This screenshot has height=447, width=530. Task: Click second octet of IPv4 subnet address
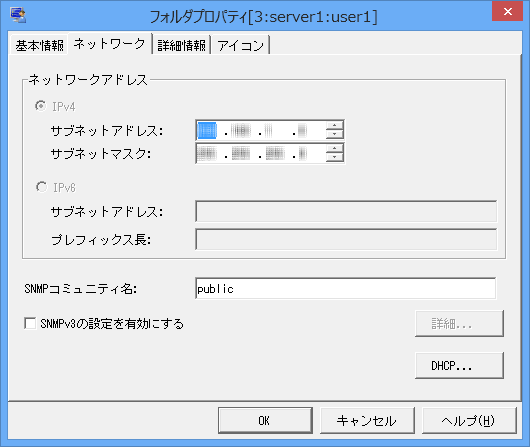(x=241, y=130)
